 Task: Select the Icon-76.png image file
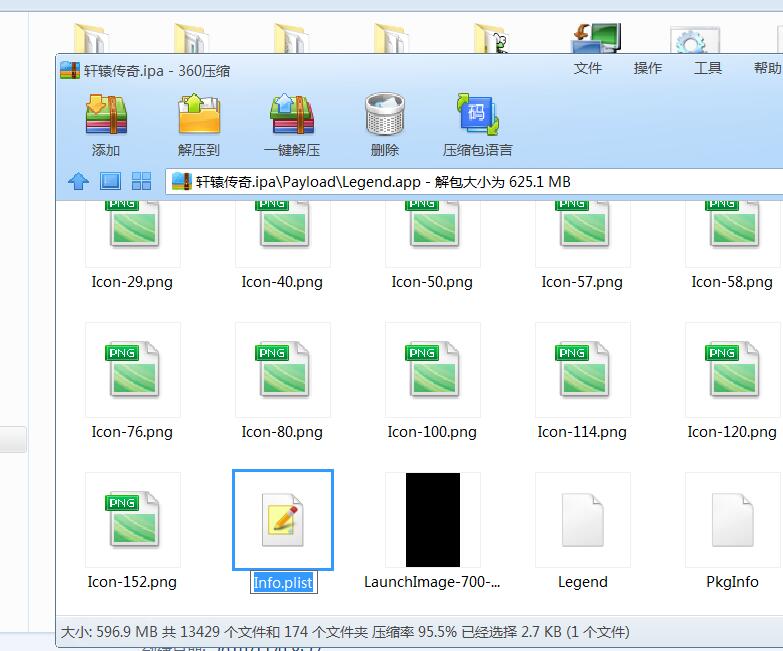click(132, 372)
